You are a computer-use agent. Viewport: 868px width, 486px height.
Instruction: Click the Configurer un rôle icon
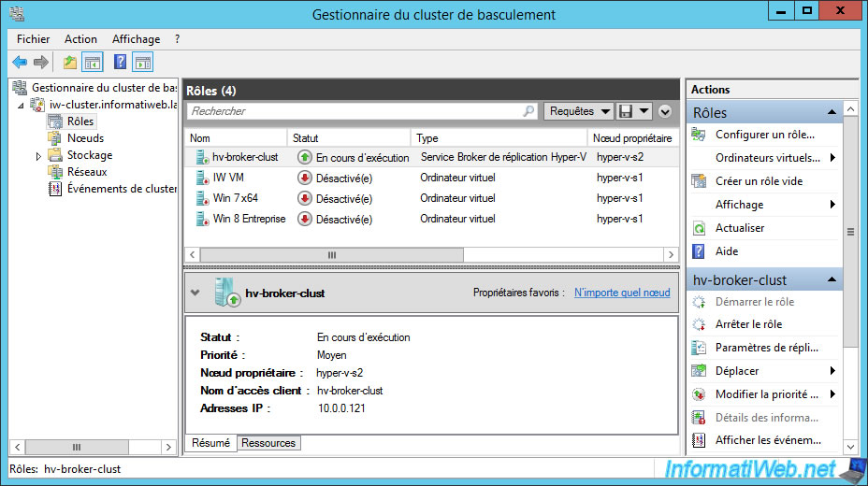[x=699, y=135]
